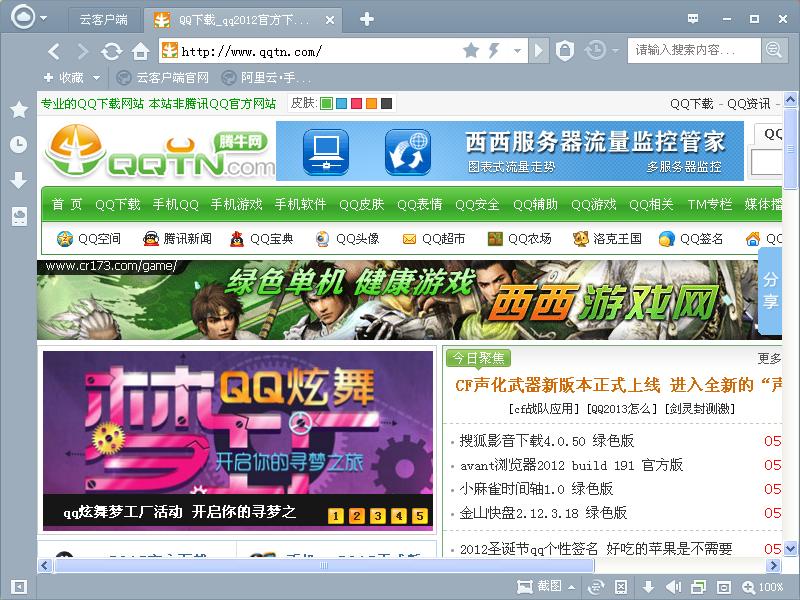Click the feedback chat bubble icon in title bar
800x600 pixels.
pos(693,19)
